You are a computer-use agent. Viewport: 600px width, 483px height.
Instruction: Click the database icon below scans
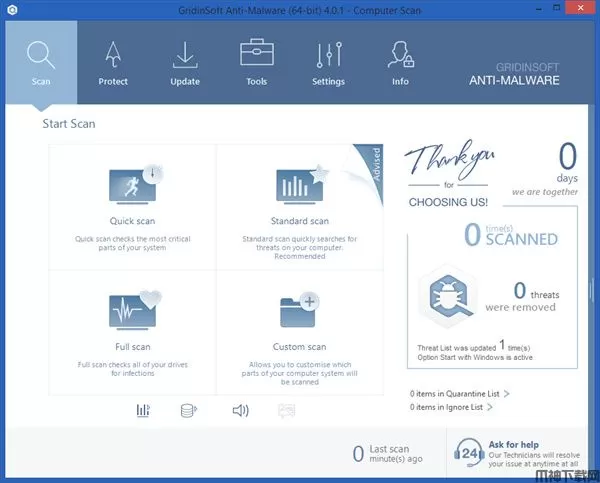tap(188, 411)
